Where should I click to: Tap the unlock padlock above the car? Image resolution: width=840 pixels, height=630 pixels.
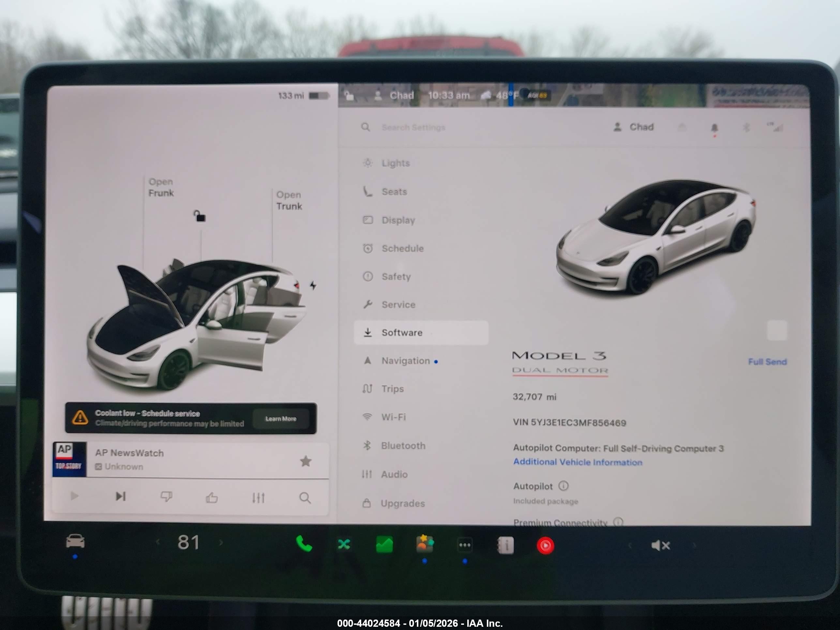click(x=199, y=216)
